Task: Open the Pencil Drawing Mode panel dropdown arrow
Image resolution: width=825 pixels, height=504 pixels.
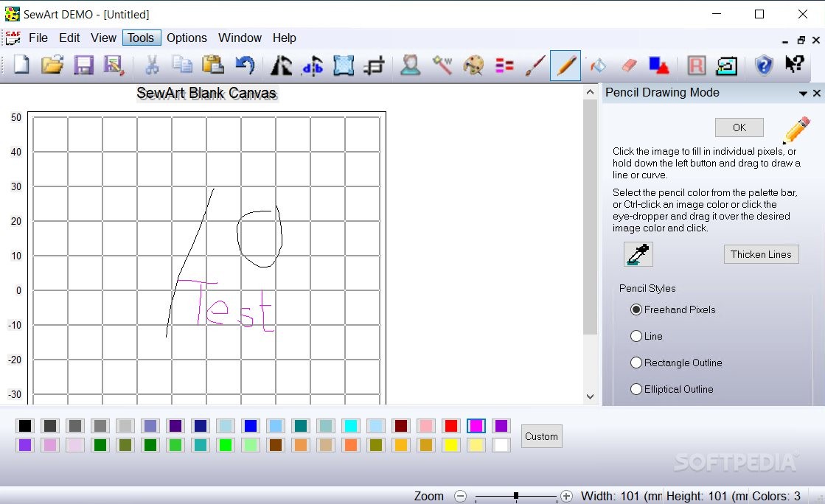Action: click(x=803, y=93)
